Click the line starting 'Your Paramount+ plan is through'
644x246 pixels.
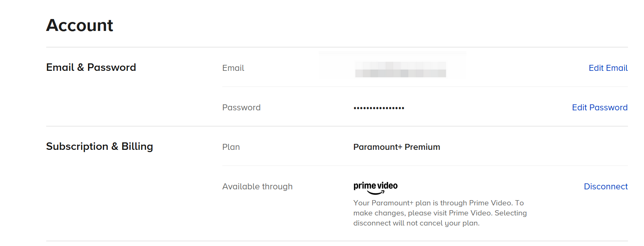439,203
